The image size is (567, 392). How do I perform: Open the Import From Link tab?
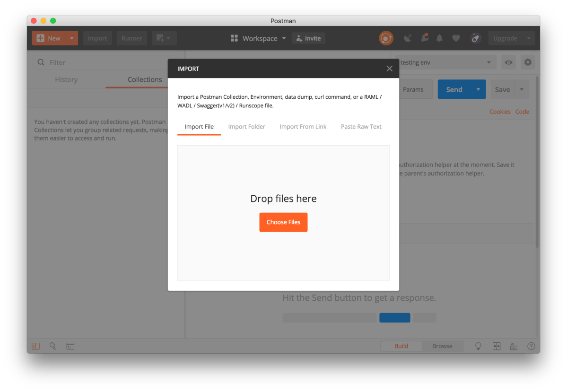coord(303,127)
